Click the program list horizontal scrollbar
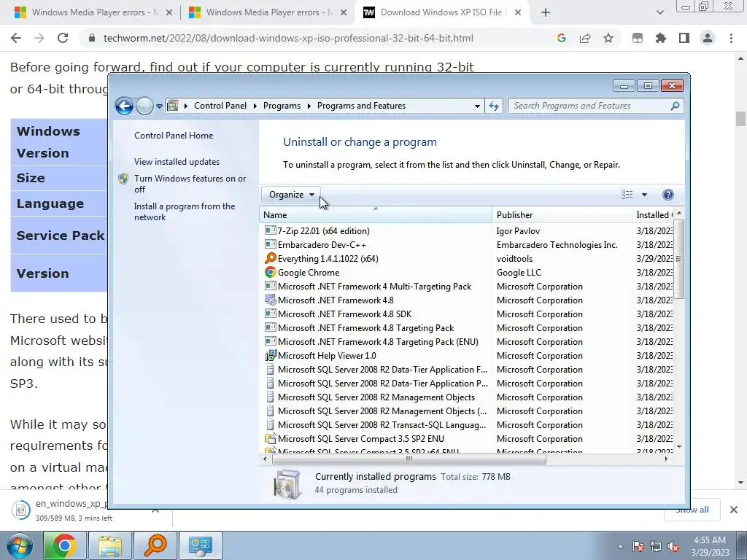This screenshot has width=747, height=560. click(409, 459)
